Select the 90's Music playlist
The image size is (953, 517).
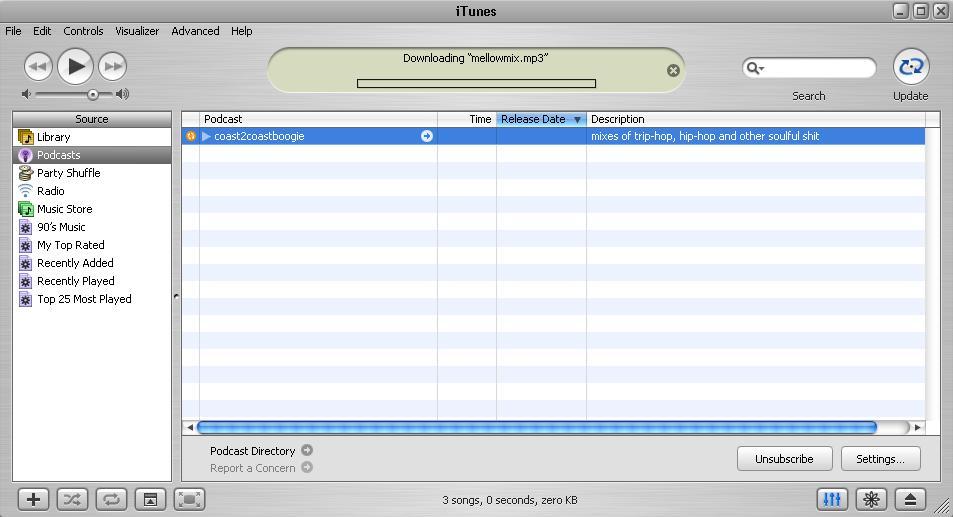pos(92,227)
